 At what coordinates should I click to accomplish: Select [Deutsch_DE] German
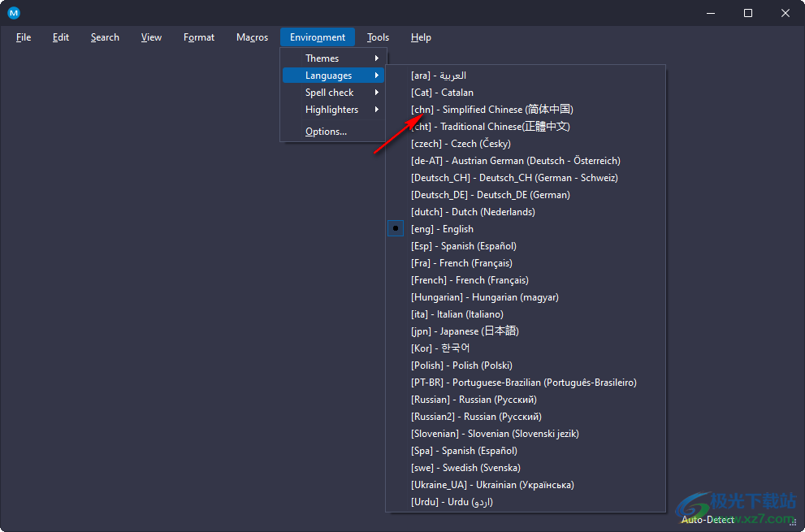[526, 195]
